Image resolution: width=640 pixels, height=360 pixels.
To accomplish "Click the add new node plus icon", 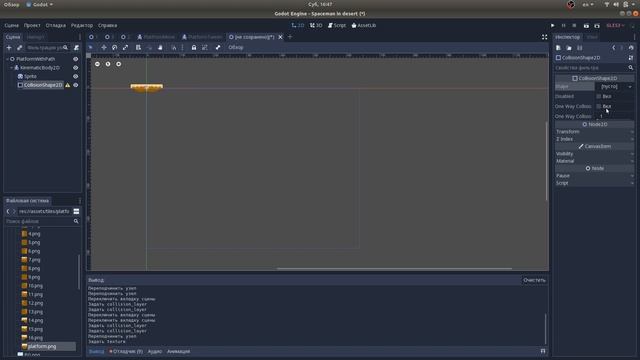I will pyautogui.click(x=9, y=48).
